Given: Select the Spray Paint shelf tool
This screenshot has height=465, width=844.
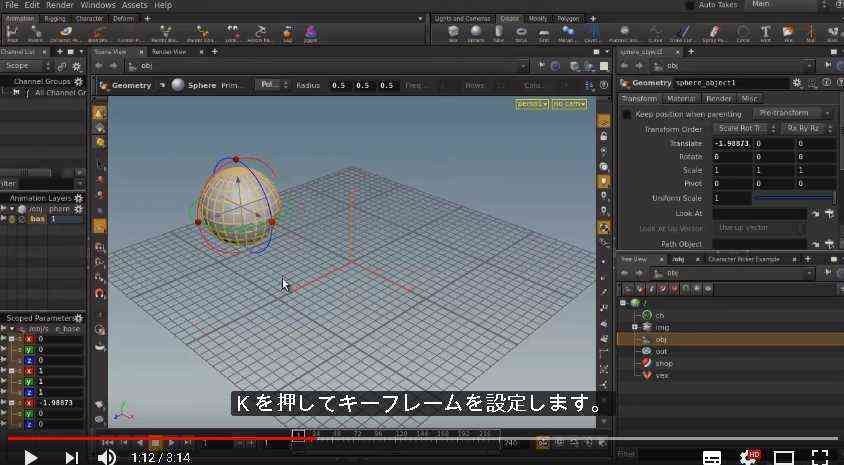Looking at the screenshot, I should click(x=715, y=33).
